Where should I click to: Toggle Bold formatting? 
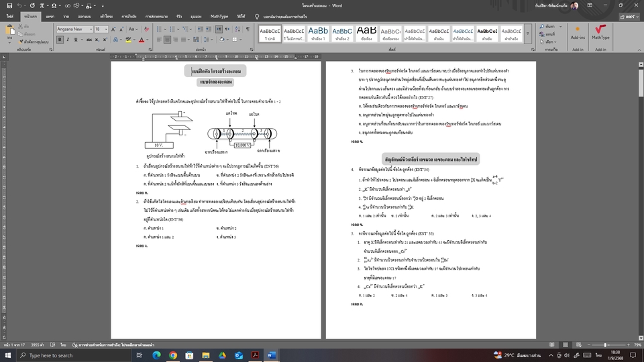[x=58, y=41]
